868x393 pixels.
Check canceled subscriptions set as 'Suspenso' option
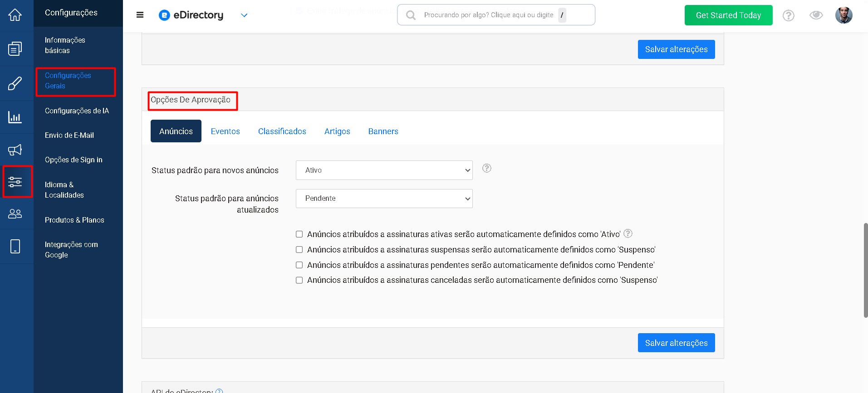point(299,280)
